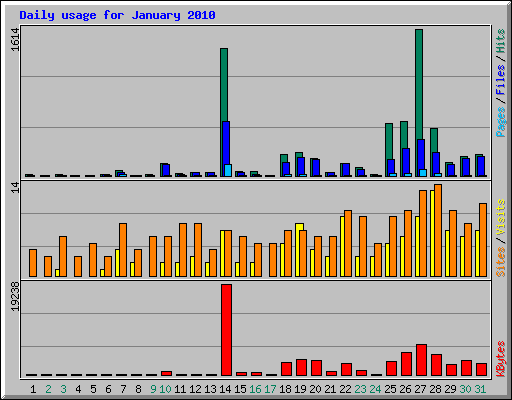The height and width of the screenshot is (400, 512).
Task: Click the red KBytes bar for day 27
Action: 421,360
